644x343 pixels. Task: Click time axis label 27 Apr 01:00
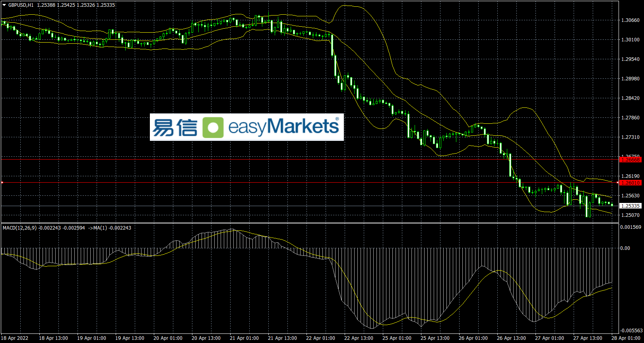[x=549, y=338]
